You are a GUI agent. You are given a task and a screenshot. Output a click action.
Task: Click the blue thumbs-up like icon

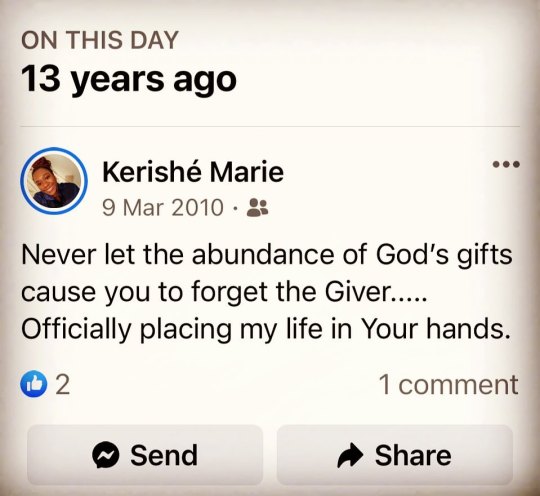coord(34,384)
